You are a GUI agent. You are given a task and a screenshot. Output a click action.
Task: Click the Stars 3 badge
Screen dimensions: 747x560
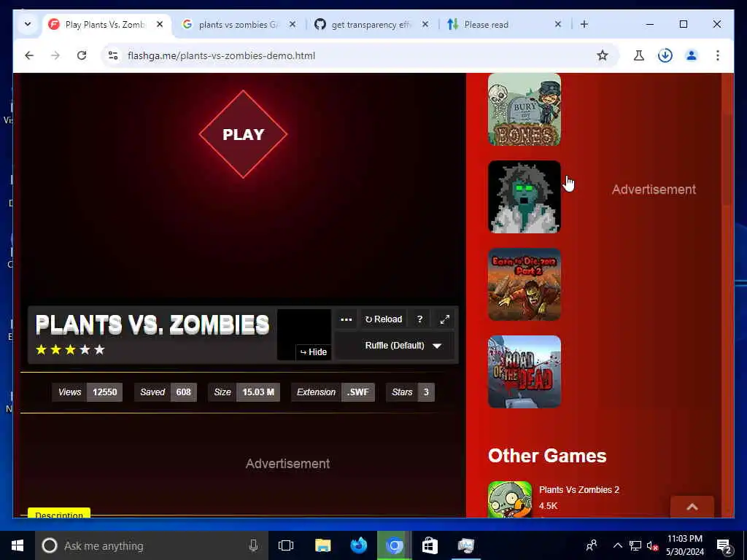(410, 392)
